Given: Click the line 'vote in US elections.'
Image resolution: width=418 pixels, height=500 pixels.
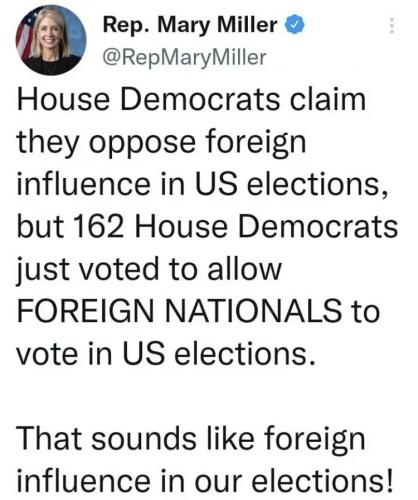Looking at the screenshot, I should 166,353.
